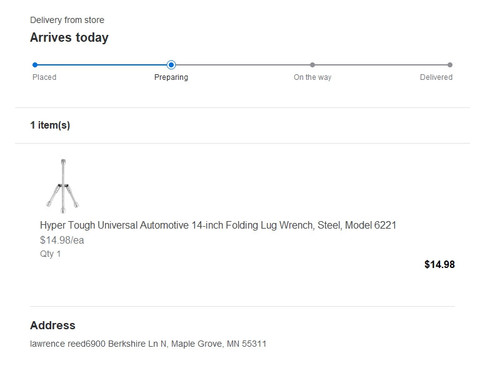Click the Delivered progress step dot
Image resolution: width=500 pixels, height=391 pixels.
[450, 65]
